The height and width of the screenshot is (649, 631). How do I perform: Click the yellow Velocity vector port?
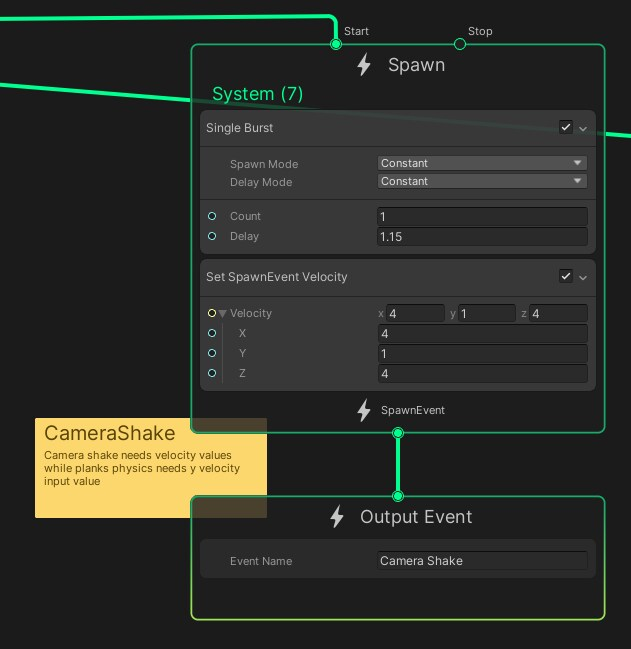pos(212,313)
